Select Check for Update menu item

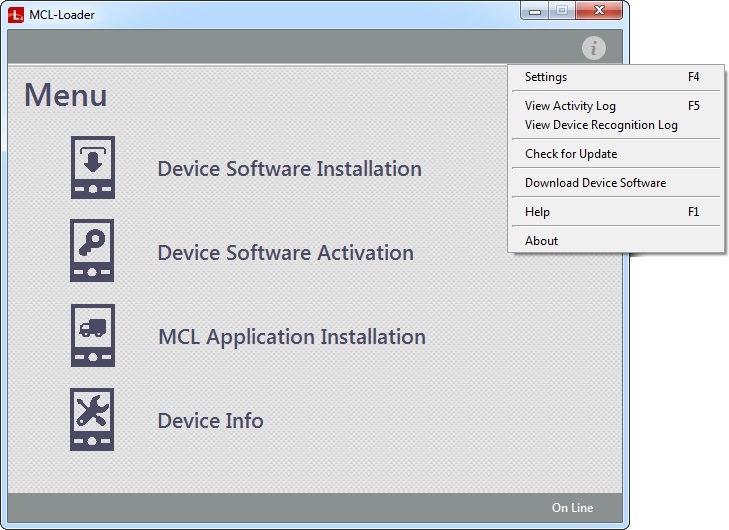point(571,154)
